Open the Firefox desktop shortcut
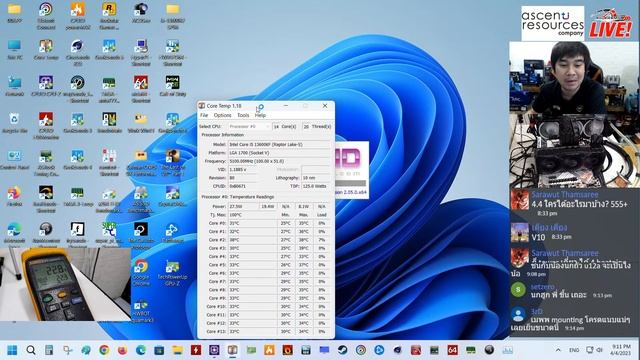 (x=15, y=197)
